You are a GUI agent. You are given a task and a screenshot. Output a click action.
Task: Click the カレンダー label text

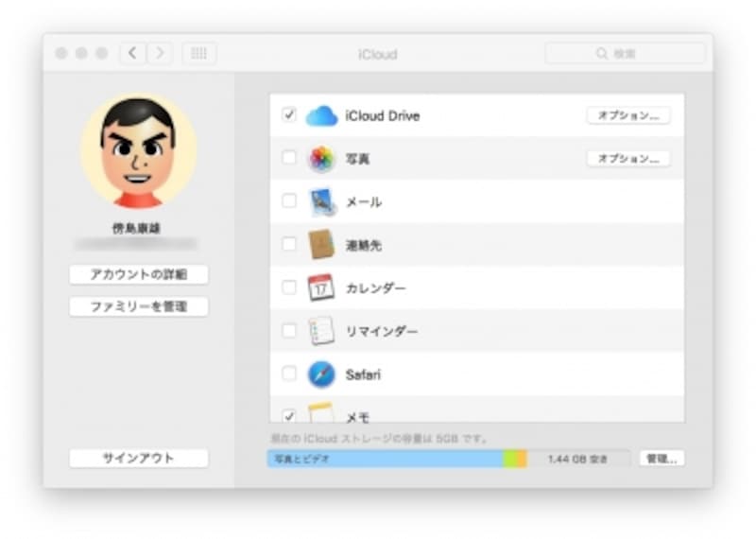point(375,288)
